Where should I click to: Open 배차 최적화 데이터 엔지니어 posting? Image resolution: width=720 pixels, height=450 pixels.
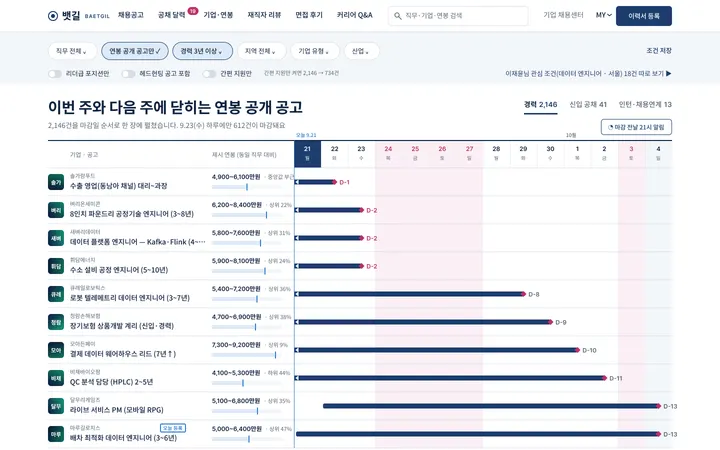pyautogui.click(x=124, y=438)
